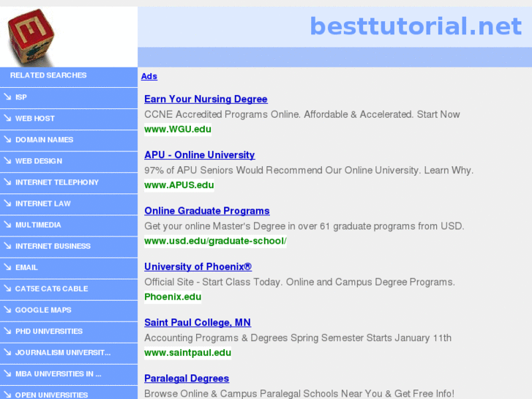Visit www.WGU.edu link
This screenshot has height=399, width=532.
(x=178, y=130)
